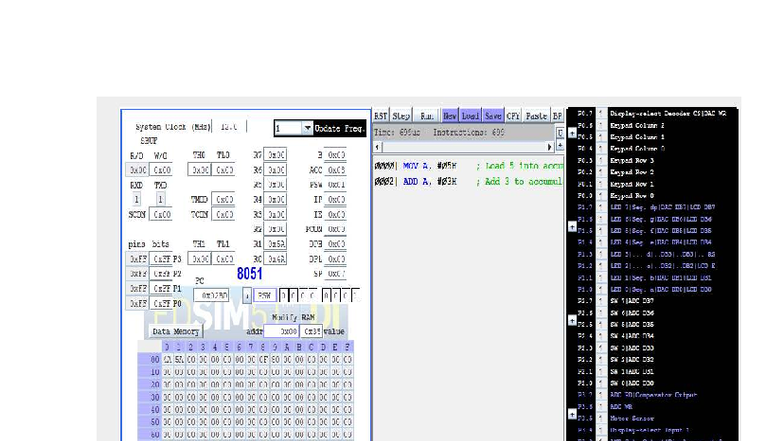Click the Modify RAM addr field
The width and height of the screenshot is (784, 441).
coord(281,332)
